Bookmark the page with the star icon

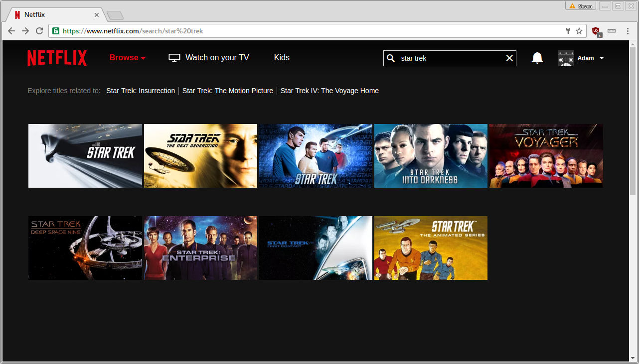point(579,31)
